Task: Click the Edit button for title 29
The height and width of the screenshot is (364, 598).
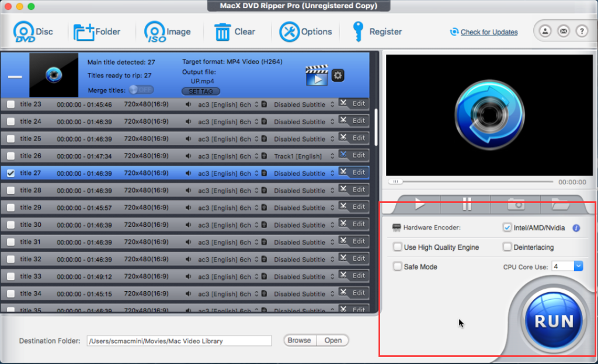Action: pyautogui.click(x=353, y=206)
